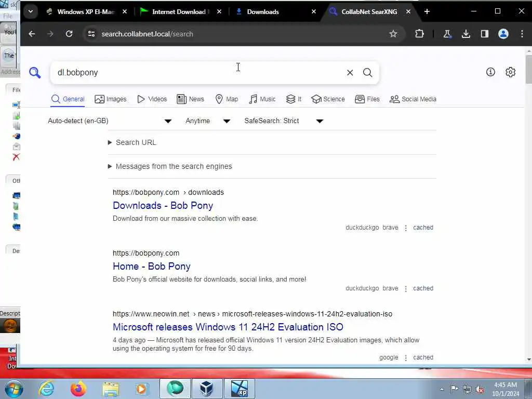Toggle the side panel icon
Viewport: 532px width, 399px height.
point(485,34)
